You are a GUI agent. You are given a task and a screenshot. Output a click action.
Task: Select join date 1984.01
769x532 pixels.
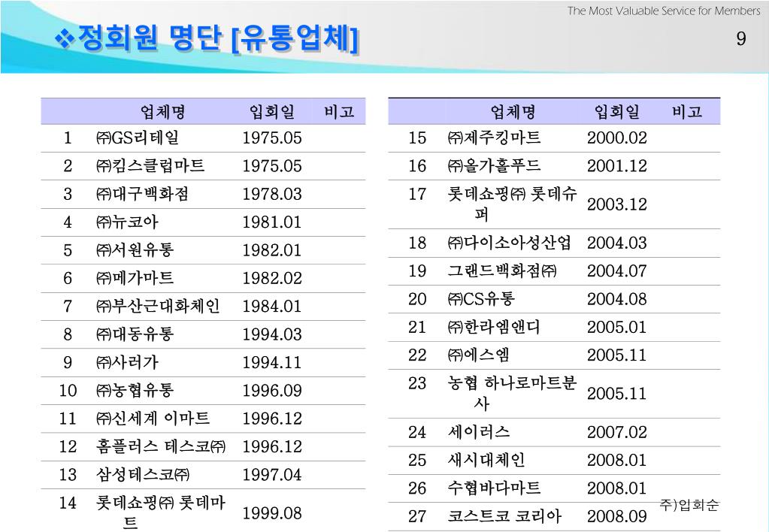(x=272, y=306)
